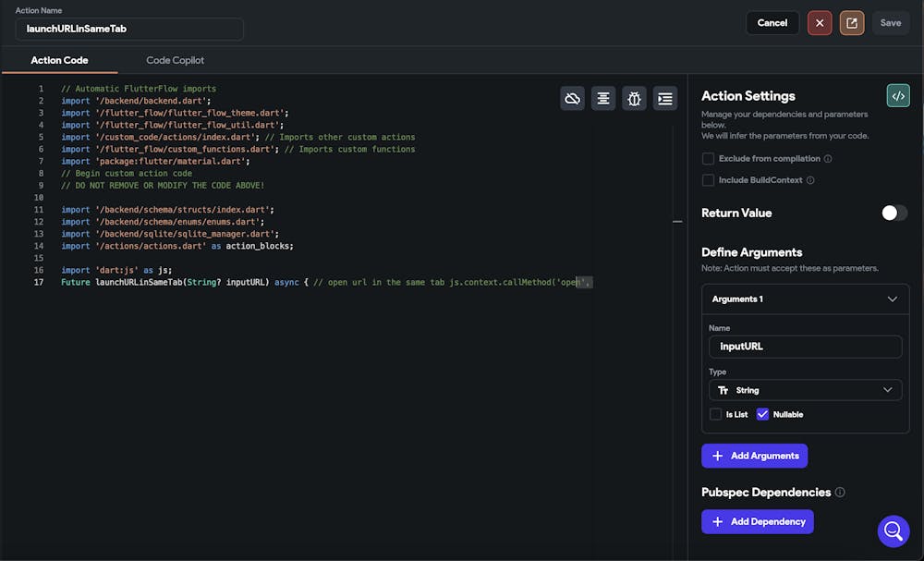Uncheck the Nullable checkbox
Screen dimensions: 924x561
[x=762, y=414]
